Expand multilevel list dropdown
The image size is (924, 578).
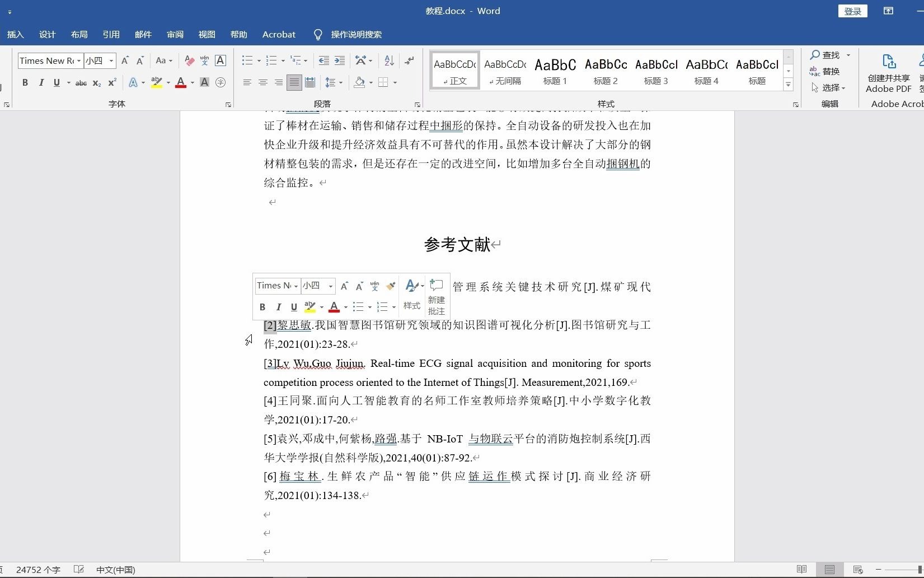point(306,60)
